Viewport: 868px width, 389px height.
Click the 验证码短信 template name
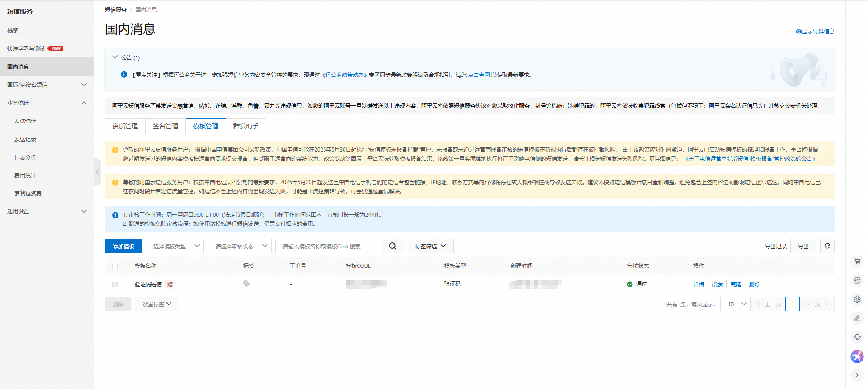tap(148, 285)
